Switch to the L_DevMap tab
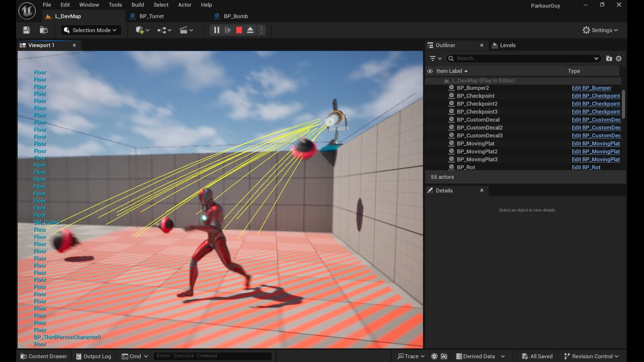644x362 pixels. pyautogui.click(x=84, y=16)
